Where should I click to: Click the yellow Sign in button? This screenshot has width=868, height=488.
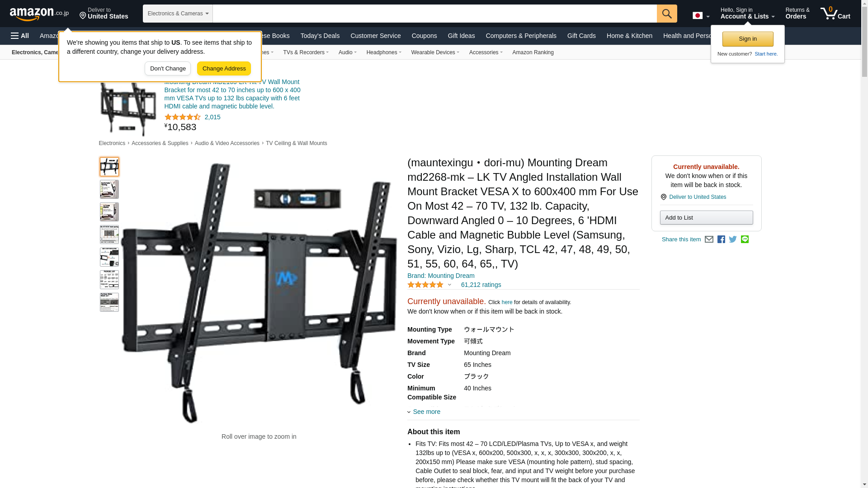[748, 39]
